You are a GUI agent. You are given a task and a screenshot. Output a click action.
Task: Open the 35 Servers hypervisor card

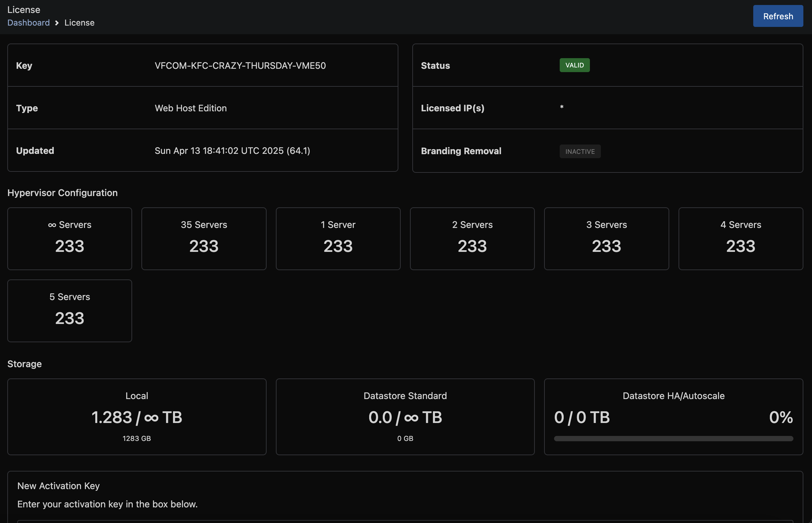pos(203,239)
